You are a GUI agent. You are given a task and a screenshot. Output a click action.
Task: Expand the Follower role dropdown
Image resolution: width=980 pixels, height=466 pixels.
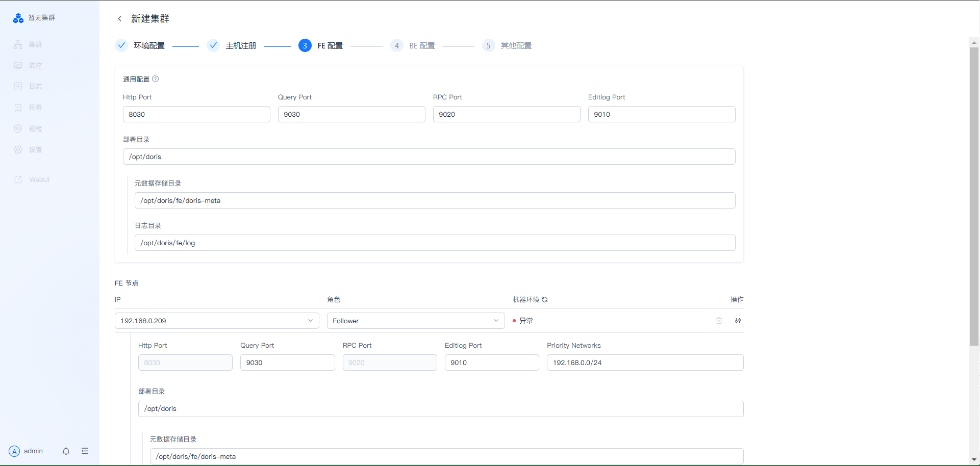(415, 321)
